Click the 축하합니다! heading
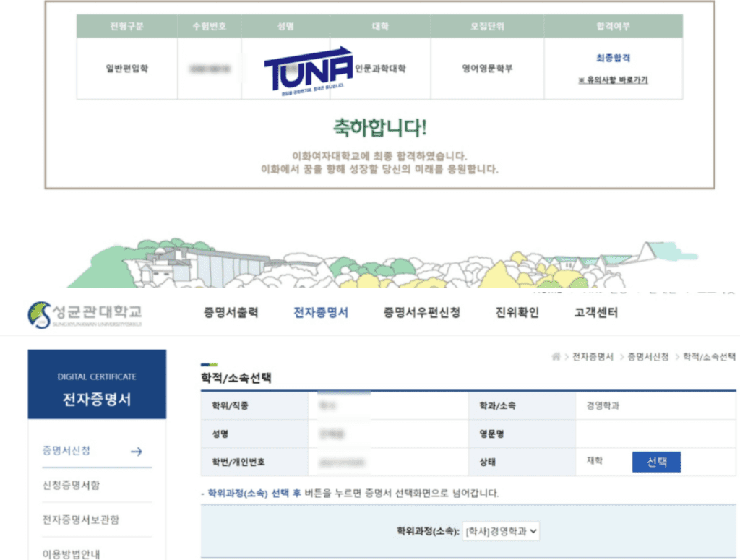This screenshot has height=560, width=740. coord(380,127)
